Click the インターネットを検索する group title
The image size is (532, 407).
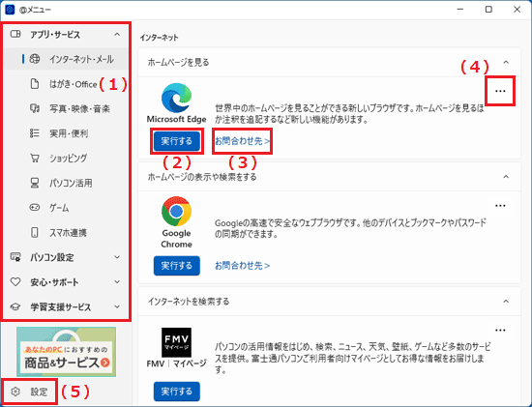(189, 302)
